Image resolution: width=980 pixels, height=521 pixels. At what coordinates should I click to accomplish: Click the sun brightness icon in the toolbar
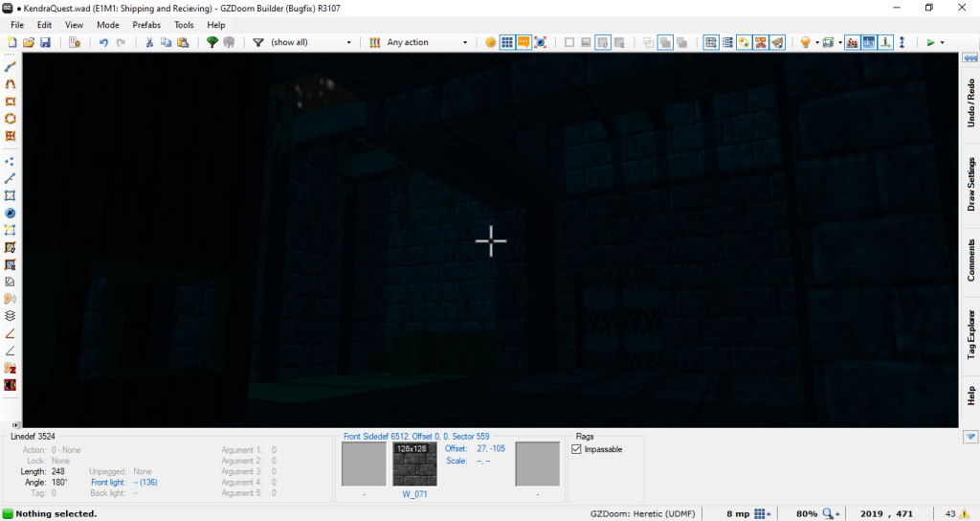click(x=490, y=42)
